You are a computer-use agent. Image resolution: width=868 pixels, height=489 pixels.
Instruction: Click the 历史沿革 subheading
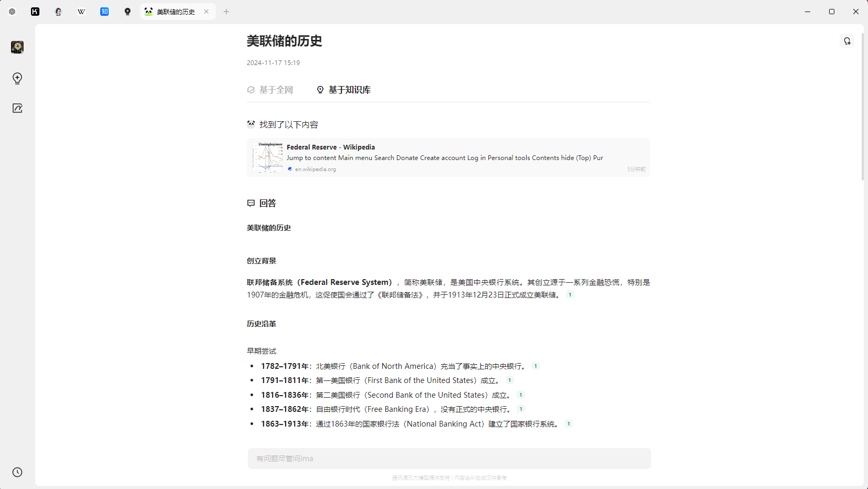[262, 324]
